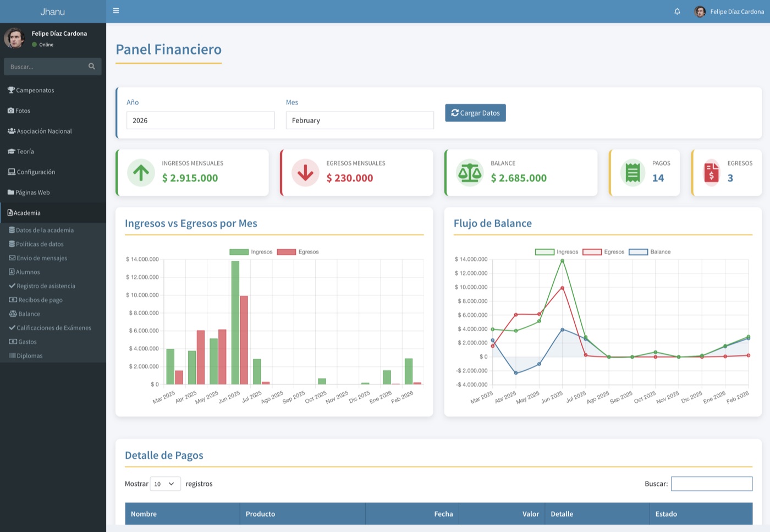Viewport: 770px width, 532px height.
Task: Open the notifications bell icon
Action: pyautogui.click(x=677, y=12)
